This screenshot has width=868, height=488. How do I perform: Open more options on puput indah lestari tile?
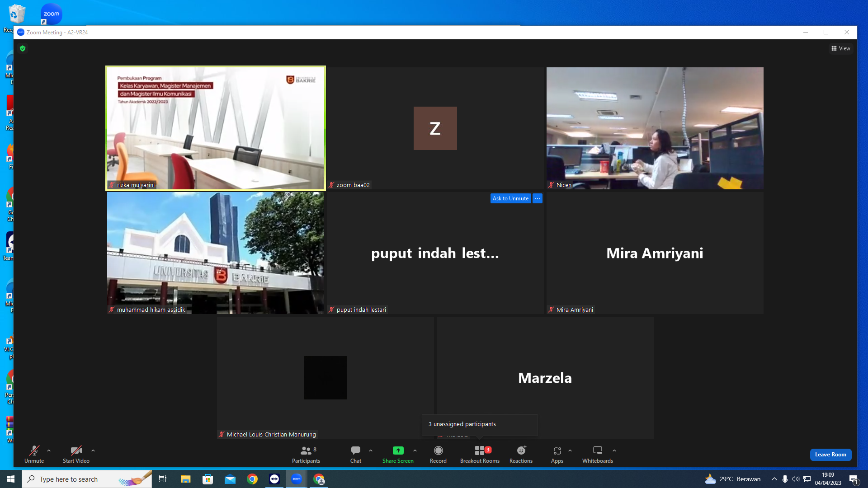tap(538, 198)
